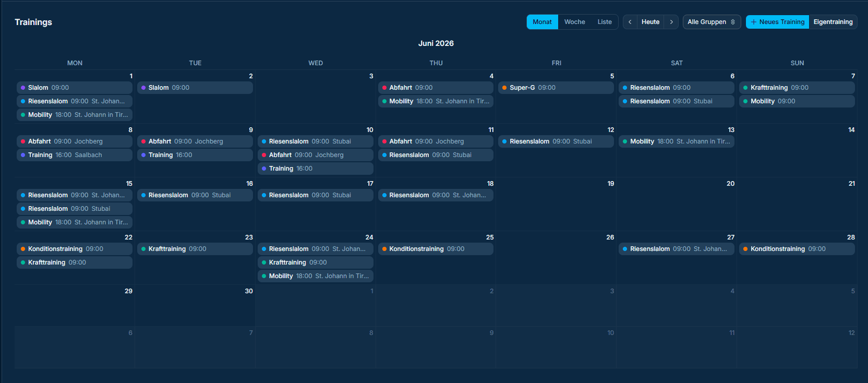Open Mobility 18:00 event on June 13
868x383 pixels.
point(677,141)
